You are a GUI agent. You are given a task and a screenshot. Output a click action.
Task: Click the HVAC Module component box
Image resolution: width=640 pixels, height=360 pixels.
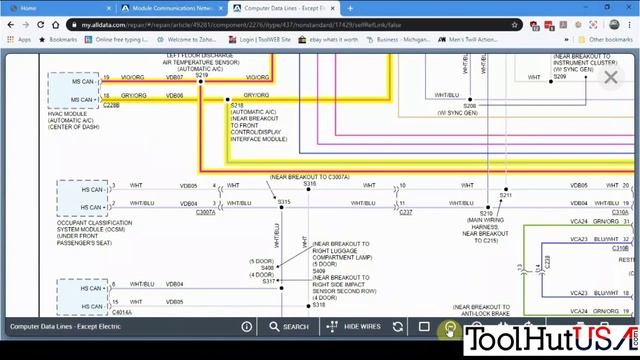coord(73,90)
